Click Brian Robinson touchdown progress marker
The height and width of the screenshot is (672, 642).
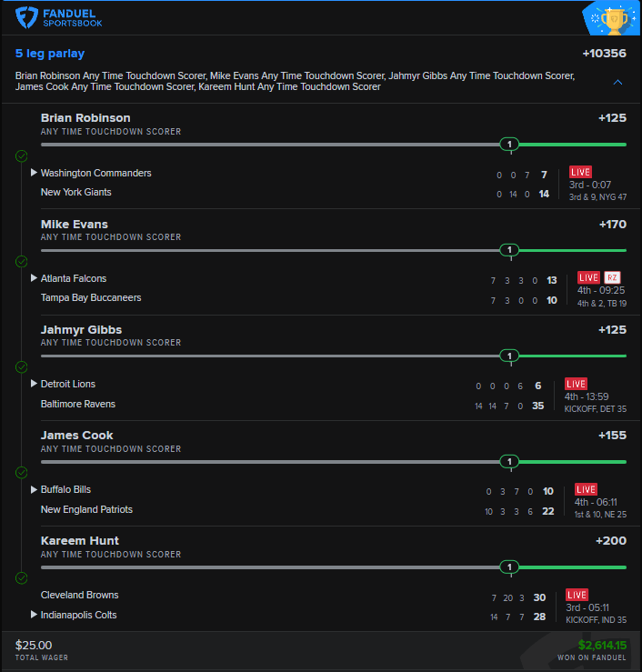pos(509,145)
